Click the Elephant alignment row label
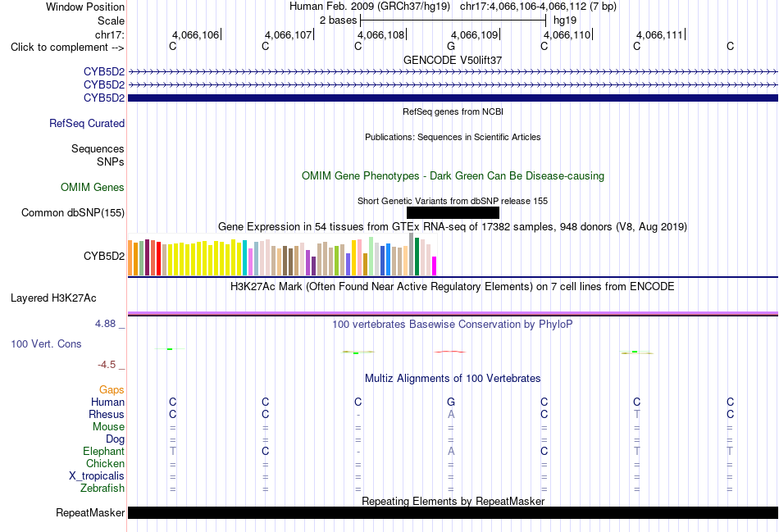This screenshot has width=779, height=532. [104, 451]
